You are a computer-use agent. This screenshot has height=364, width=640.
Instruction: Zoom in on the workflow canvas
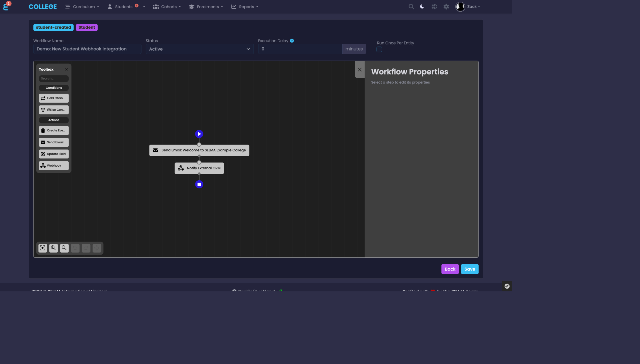53,248
